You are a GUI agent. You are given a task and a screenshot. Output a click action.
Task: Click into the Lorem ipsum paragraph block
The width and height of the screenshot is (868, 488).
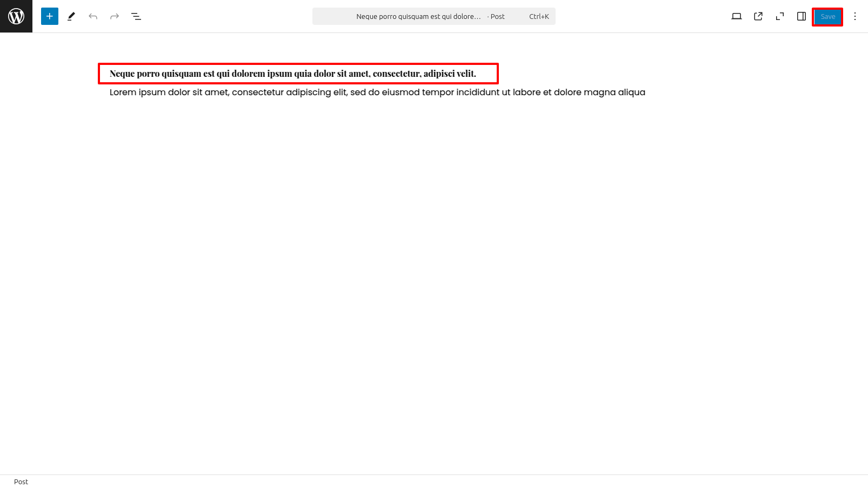(x=377, y=93)
